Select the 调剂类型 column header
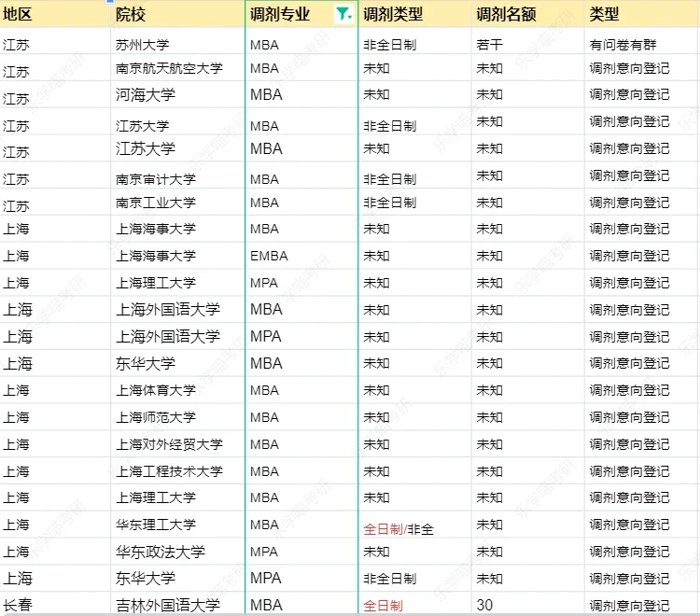Image resolution: width=700 pixels, height=616 pixels. pyautogui.click(x=393, y=14)
